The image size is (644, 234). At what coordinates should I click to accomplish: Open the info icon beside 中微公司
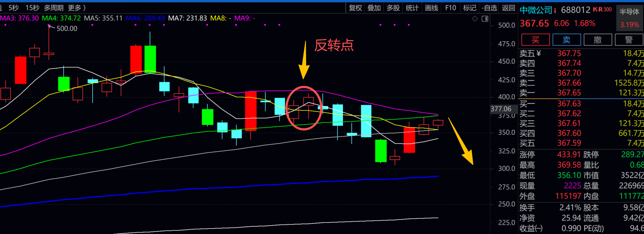pyautogui.click(x=555, y=11)
